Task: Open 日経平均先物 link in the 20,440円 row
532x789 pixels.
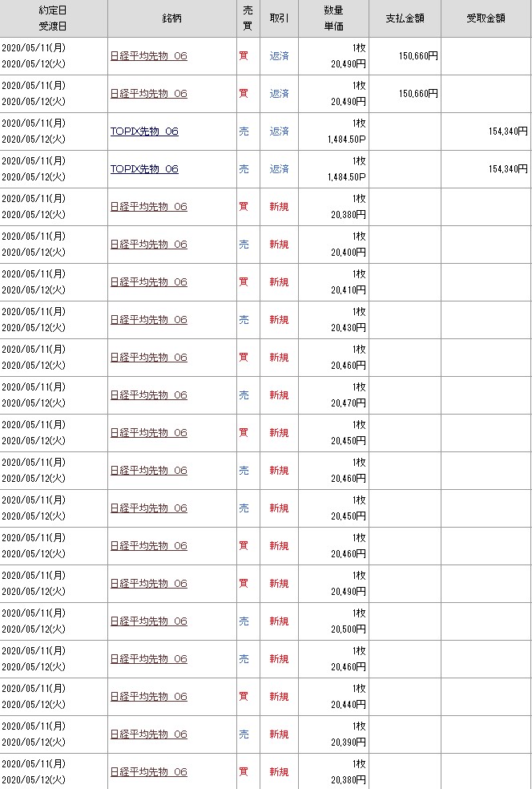Action: (148, 697)
